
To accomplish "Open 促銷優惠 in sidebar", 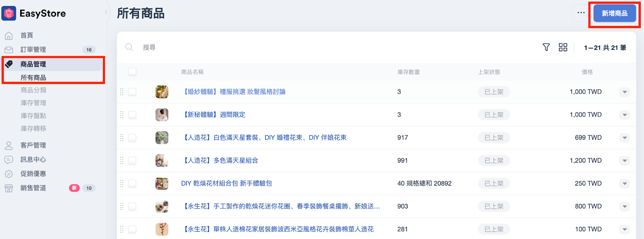I will click(33, 174).
